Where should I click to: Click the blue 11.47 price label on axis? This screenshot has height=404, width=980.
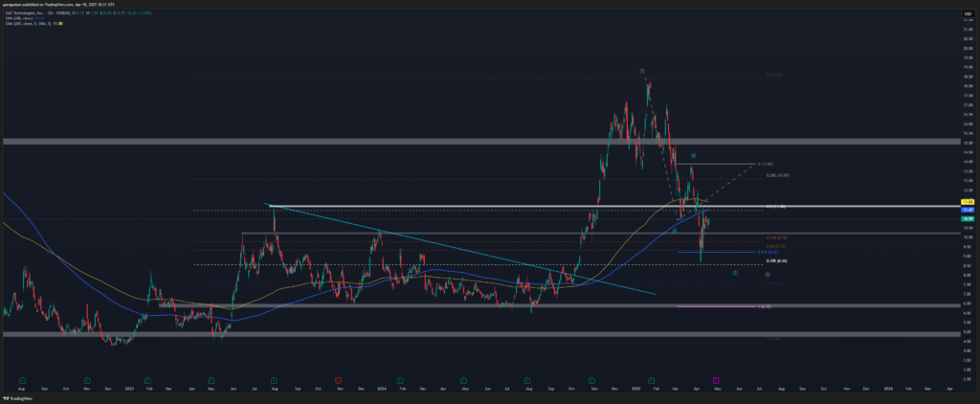969,210
